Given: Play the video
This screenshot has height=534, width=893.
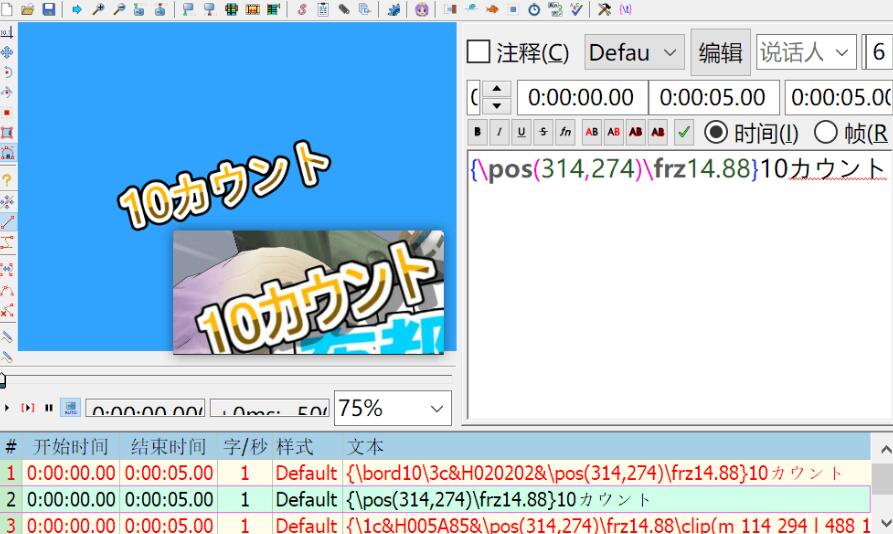Looking at the screenshot, I should [7, 408].
